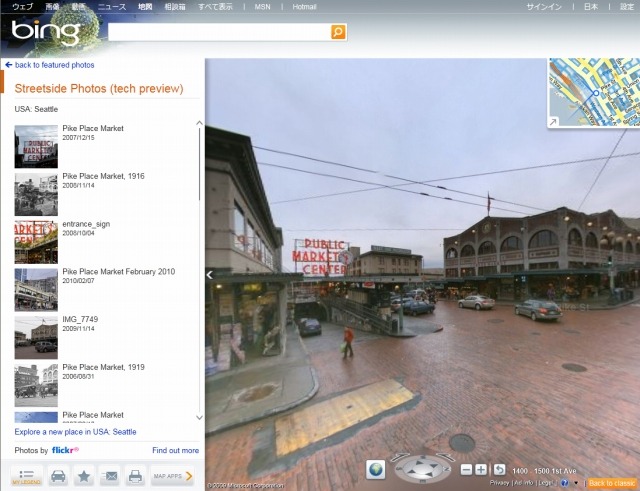Click the globe map view icon
This screenshot has width=640, height=491.
point(376,469)
